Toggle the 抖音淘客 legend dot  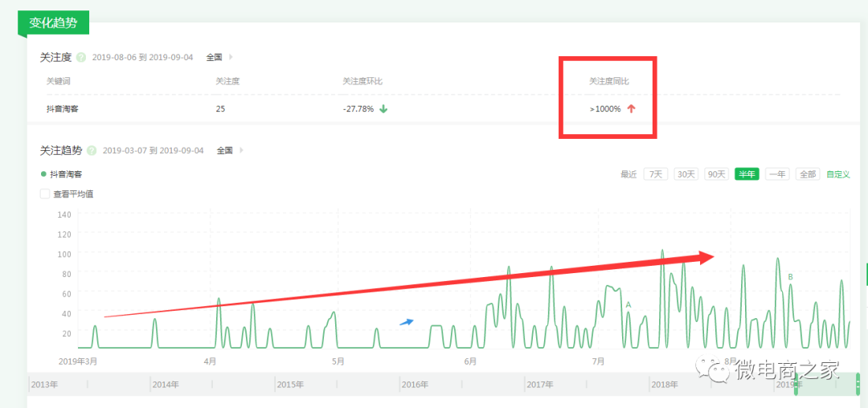[43, 174]
